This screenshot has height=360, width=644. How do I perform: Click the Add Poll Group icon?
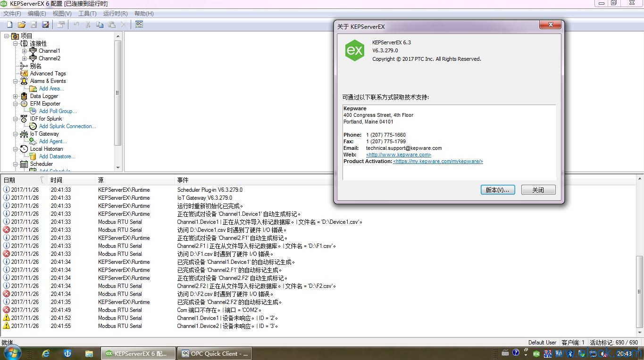tap(33, 111)
